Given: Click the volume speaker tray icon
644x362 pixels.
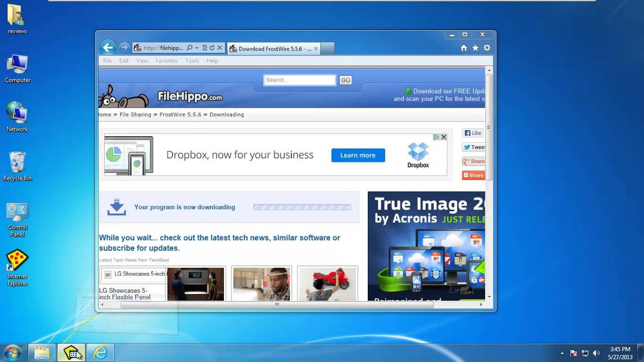Looking at the screenshot, I should [596, 353].
